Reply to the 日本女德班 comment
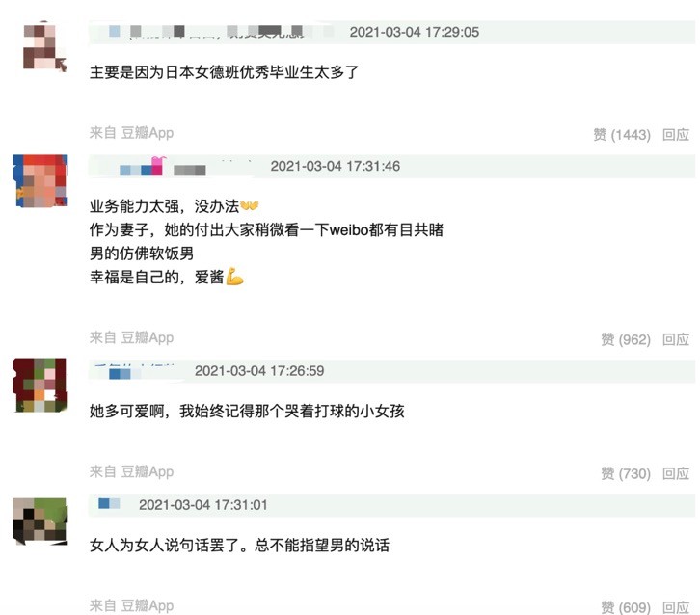The width and height of the screenshot is (700, 615). pos(676,134)
